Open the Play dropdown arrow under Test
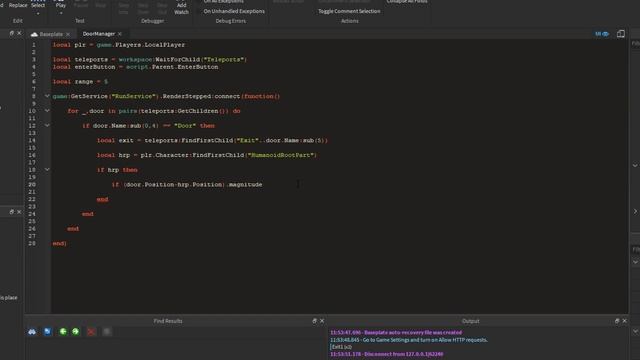640x360 pixels. (x=61, y=13)
